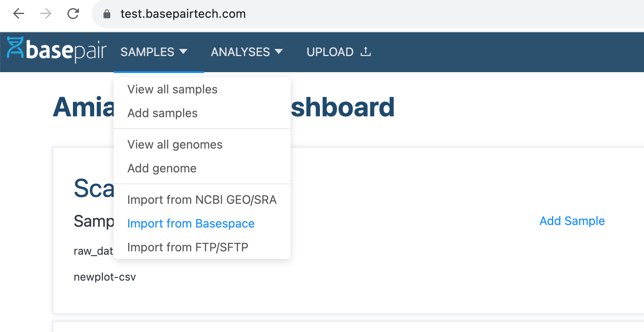Click the lock icon in address bar

[x=107, y=14]
